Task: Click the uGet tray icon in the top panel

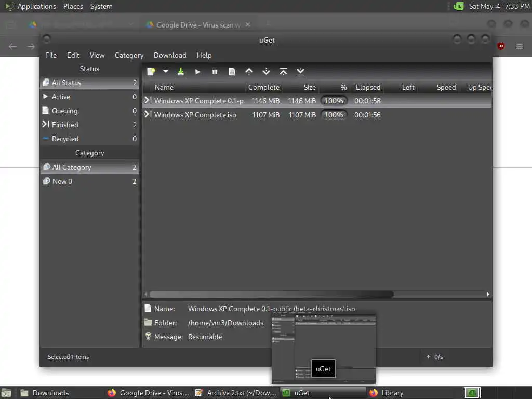Action: click(459, 6)
